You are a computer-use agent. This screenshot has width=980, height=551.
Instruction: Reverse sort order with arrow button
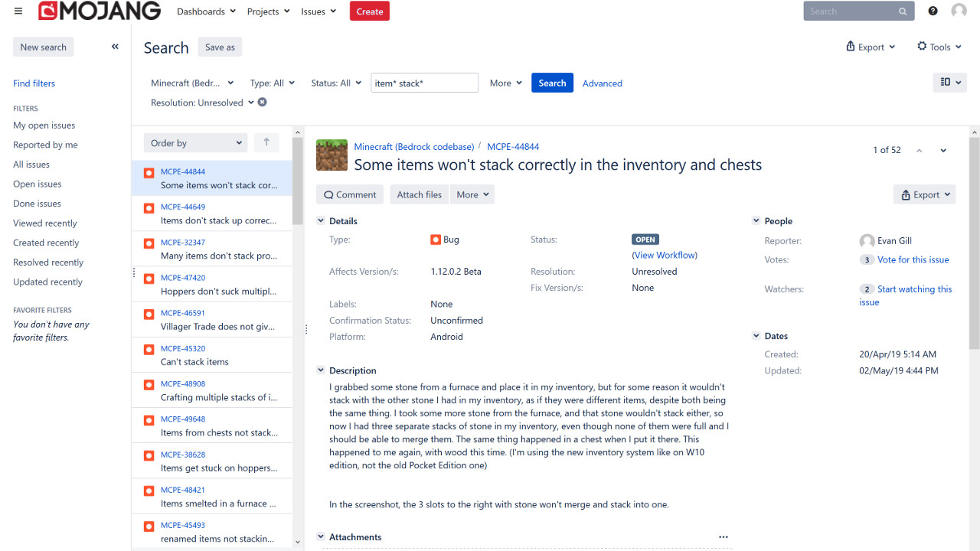pos(266,142)
